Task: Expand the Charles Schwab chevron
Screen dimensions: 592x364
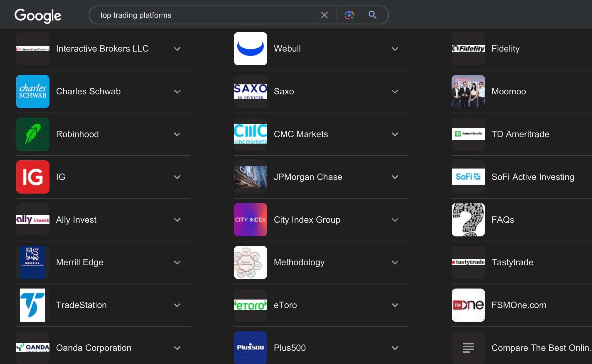Action: coord(177,92)
